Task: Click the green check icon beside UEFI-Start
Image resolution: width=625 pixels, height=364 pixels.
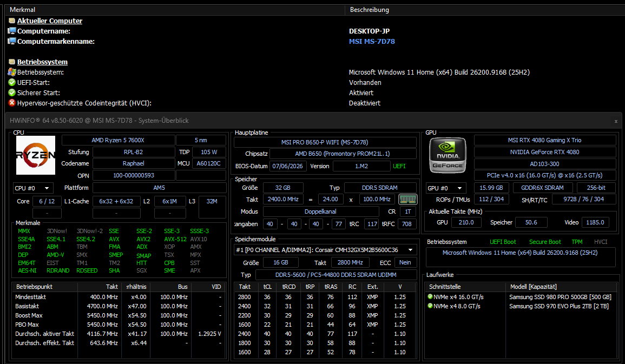Action: coord(12,82)
